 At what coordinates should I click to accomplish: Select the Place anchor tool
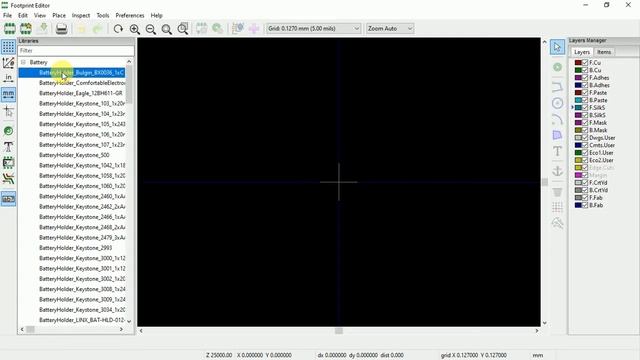(x=557, y=171)
